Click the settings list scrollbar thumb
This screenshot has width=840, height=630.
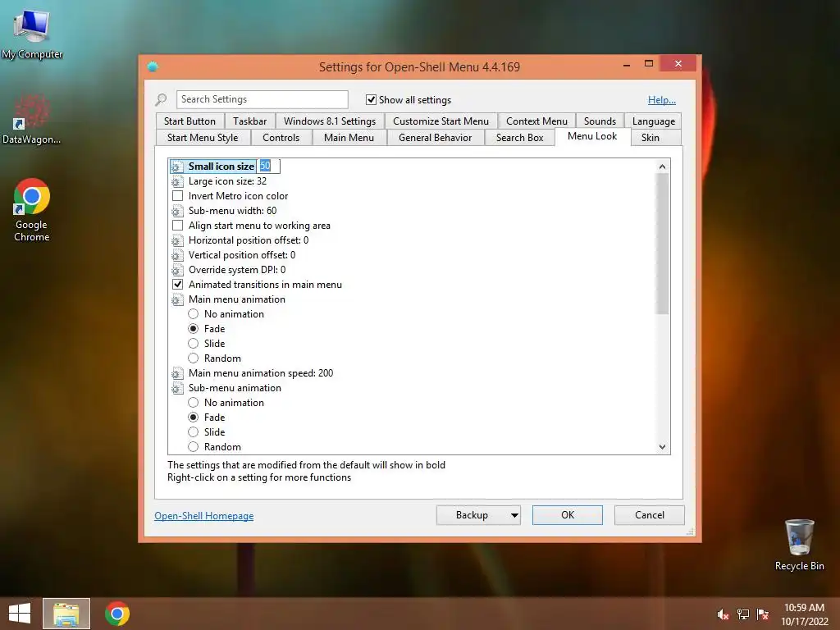click(x=663, y=244)
